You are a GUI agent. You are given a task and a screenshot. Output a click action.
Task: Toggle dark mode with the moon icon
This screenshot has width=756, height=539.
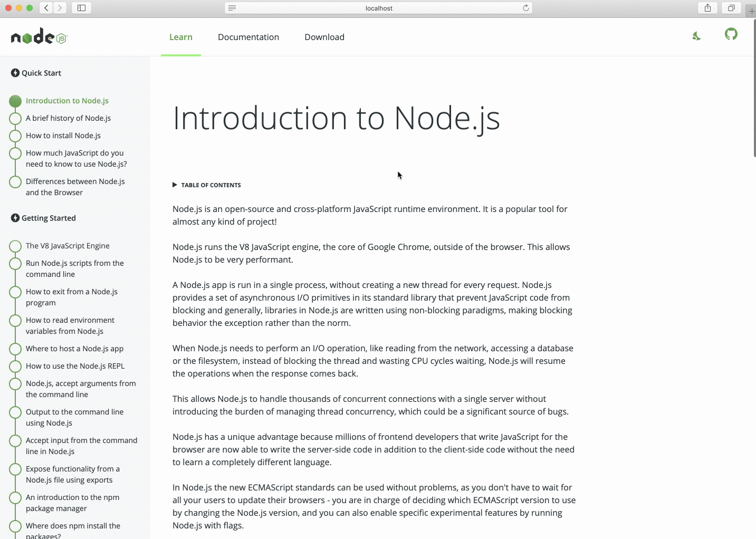(696, 36)
